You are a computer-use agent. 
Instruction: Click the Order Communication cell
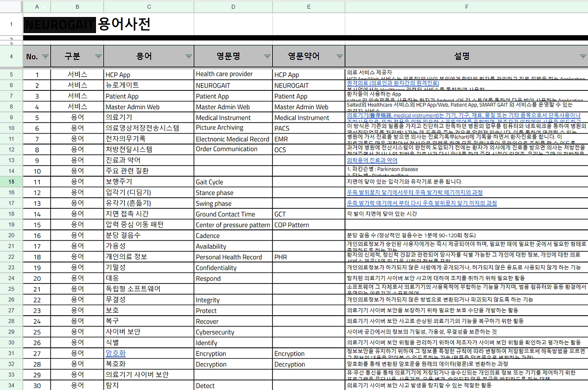233,150
